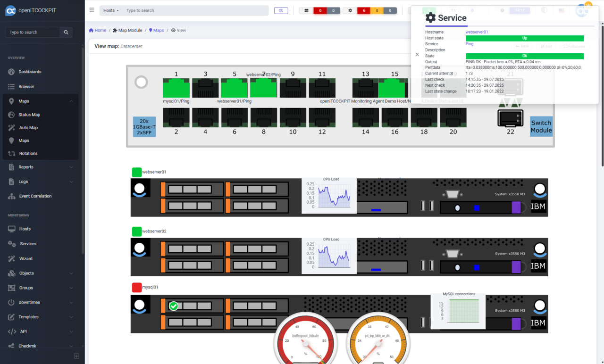Click the services gear icon in top bar
This screenshot has width=604, height=364.
click(350, 10)
